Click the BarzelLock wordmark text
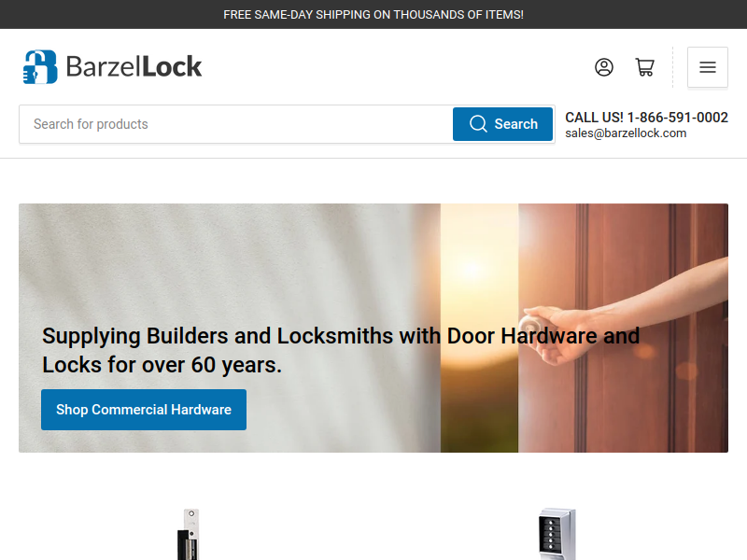The width and height of the screenshot is (747, 560). click(x=134, y=66)
